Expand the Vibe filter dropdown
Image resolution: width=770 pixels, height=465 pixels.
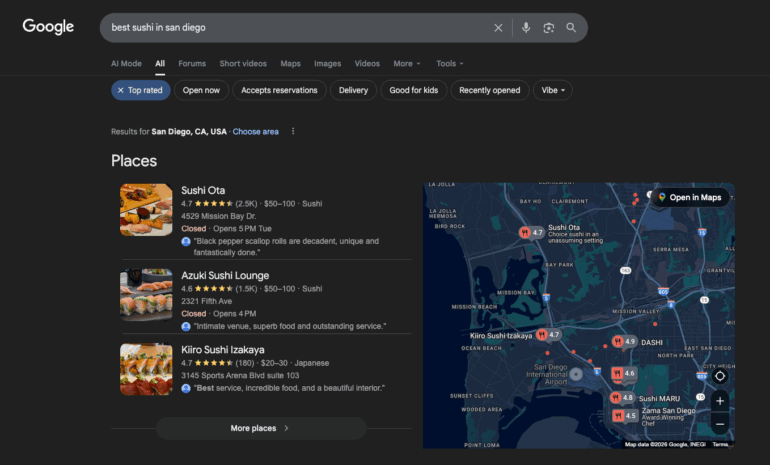tap(554, 90)
